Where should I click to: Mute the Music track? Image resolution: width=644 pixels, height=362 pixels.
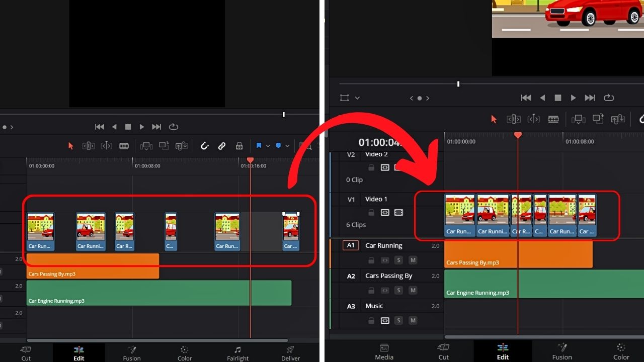[413, 320]
